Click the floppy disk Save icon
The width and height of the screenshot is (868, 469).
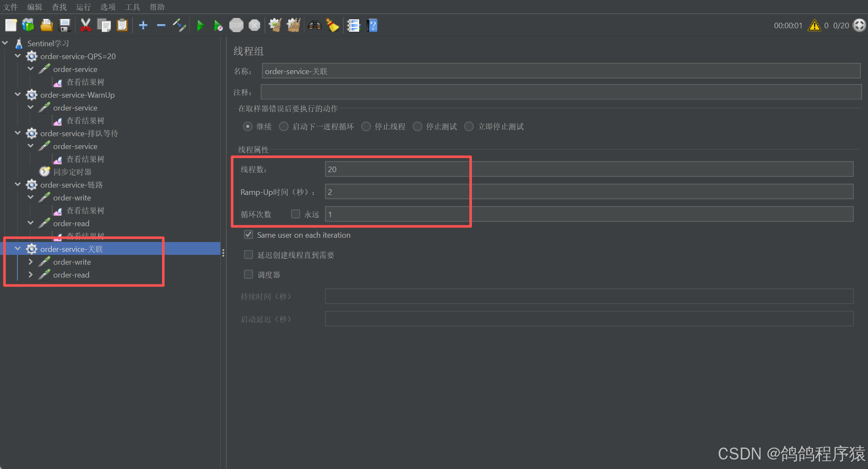(x=65, y=26)
